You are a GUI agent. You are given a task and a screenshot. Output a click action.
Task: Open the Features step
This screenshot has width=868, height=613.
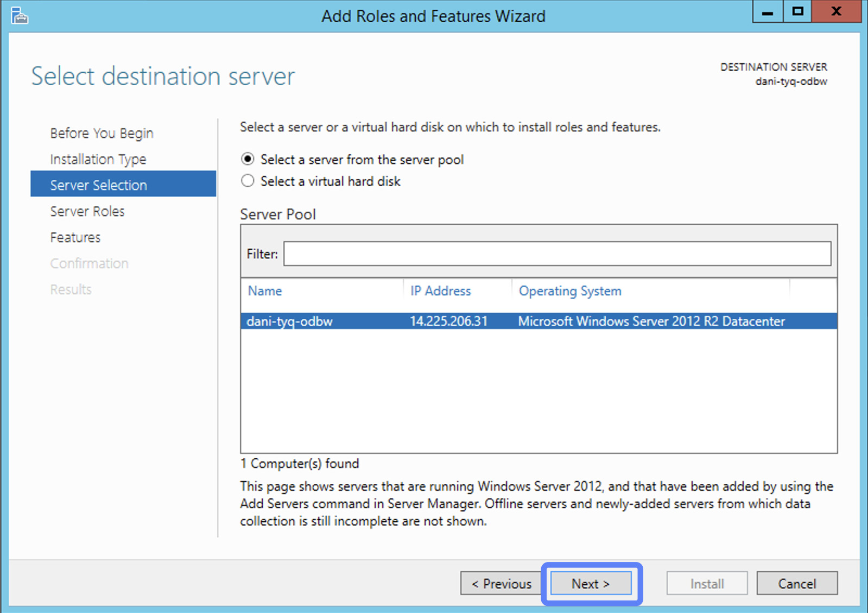coord(75,237)
